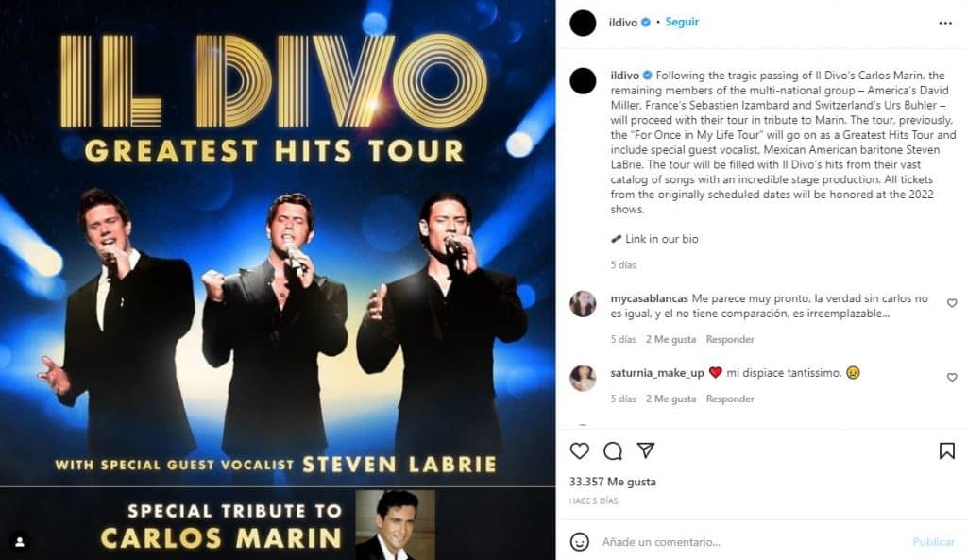Open comments with the speech bubble icon
The image size is (967, 560).
[x=612, y=450]
